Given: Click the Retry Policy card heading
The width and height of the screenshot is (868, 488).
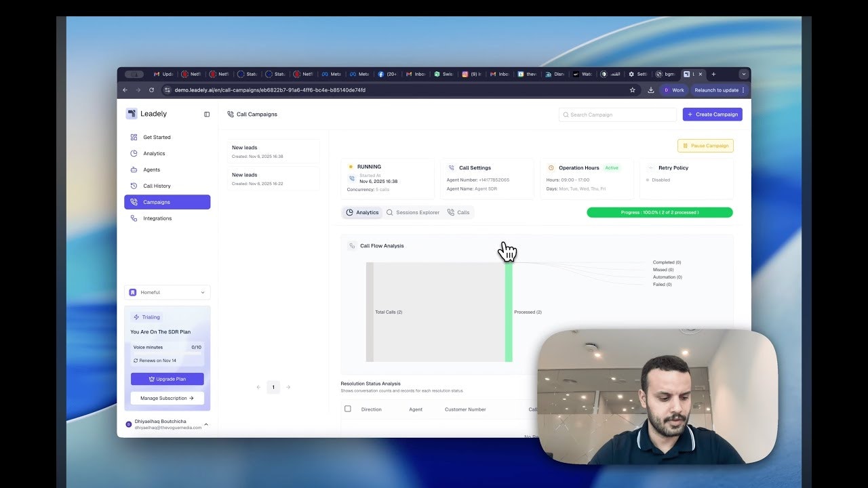Looking at the screenshot, I should coord(673,167).
